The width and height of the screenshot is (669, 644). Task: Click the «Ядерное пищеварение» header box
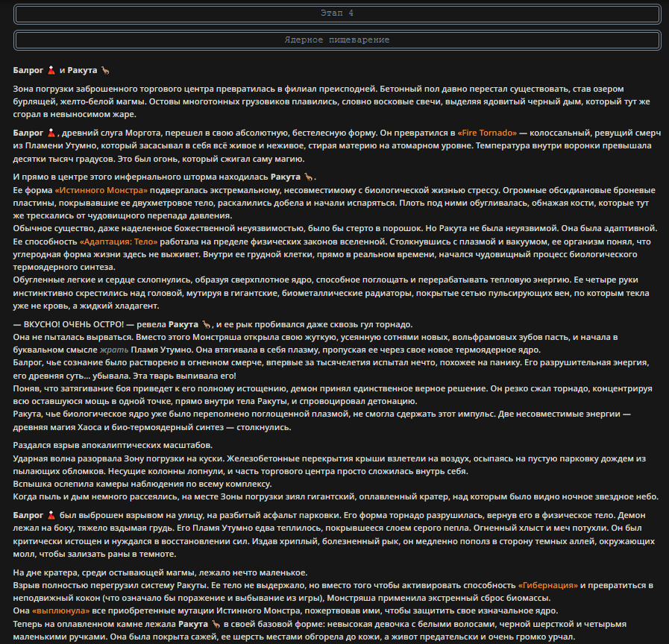[x=337, y=40]
